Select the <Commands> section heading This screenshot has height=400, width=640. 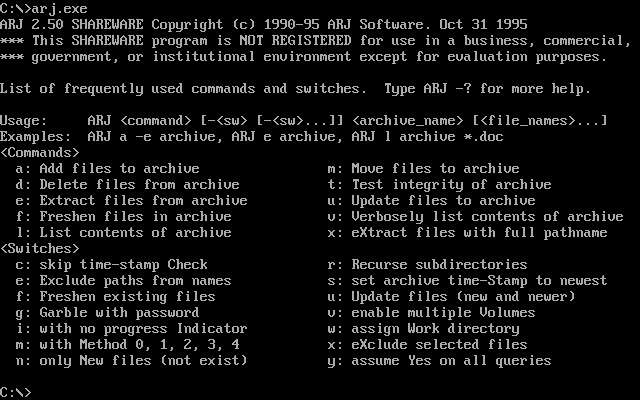click(40, 153)
